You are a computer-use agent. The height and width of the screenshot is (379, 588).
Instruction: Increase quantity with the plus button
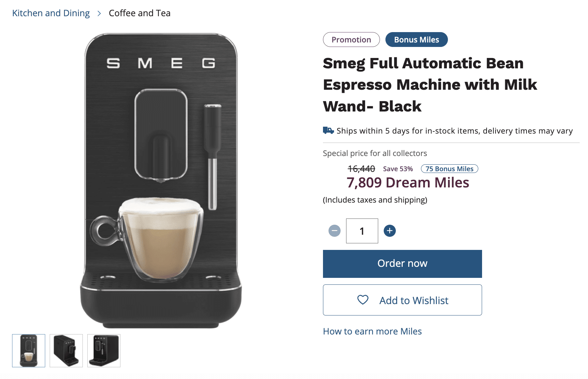(x=390, y=231)
